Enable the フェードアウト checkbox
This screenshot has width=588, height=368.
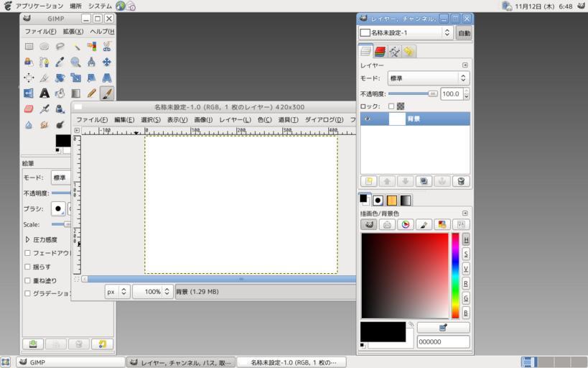click(28, 253)
